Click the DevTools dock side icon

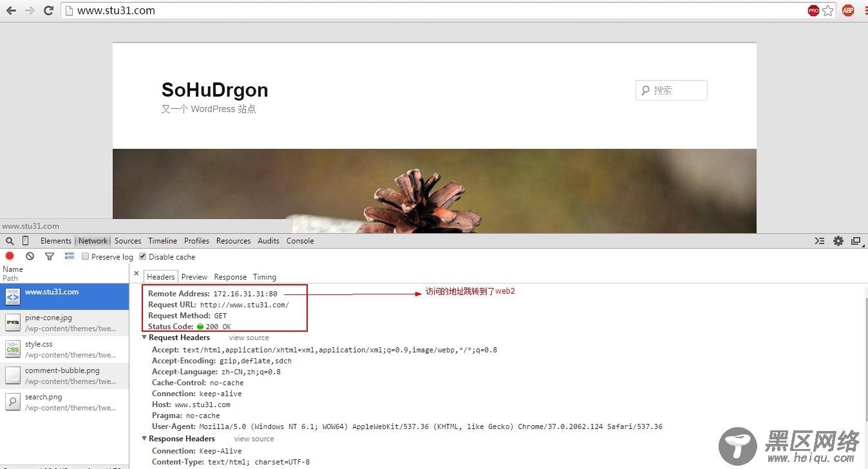tap(856, 241)
